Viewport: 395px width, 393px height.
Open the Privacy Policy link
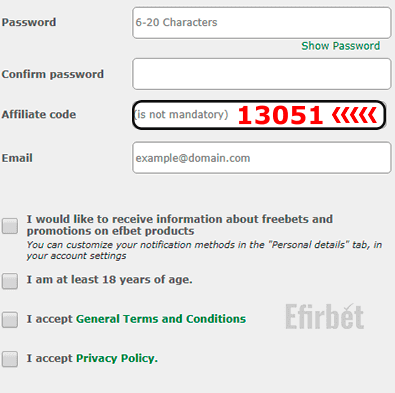coord(117,358)
